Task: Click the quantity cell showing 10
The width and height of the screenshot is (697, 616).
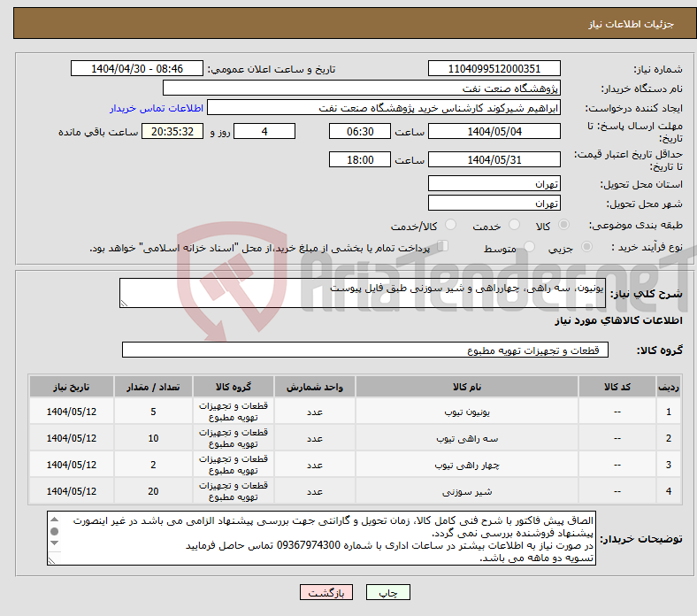Action: [153, 438]
